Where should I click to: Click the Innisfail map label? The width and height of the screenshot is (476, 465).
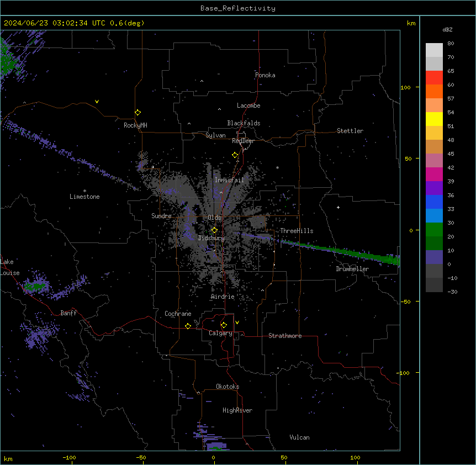pyautogui.click(x=229, y=180)
